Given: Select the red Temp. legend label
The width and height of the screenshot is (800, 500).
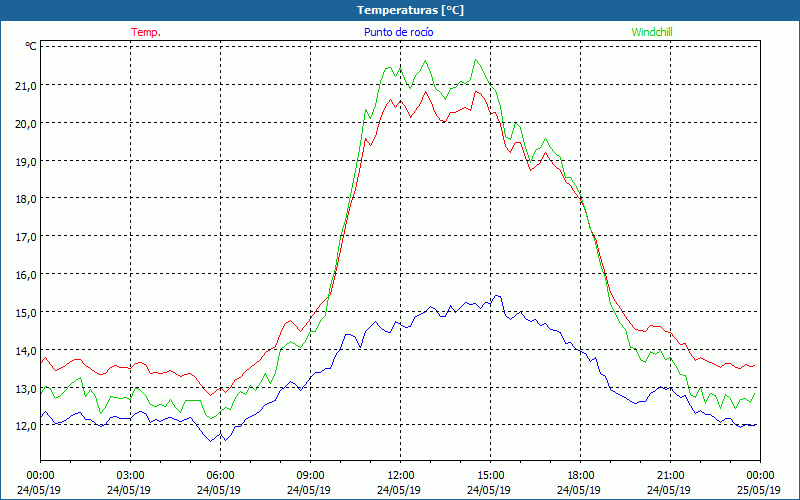Looking at the screenshot, I should (146, 32).
